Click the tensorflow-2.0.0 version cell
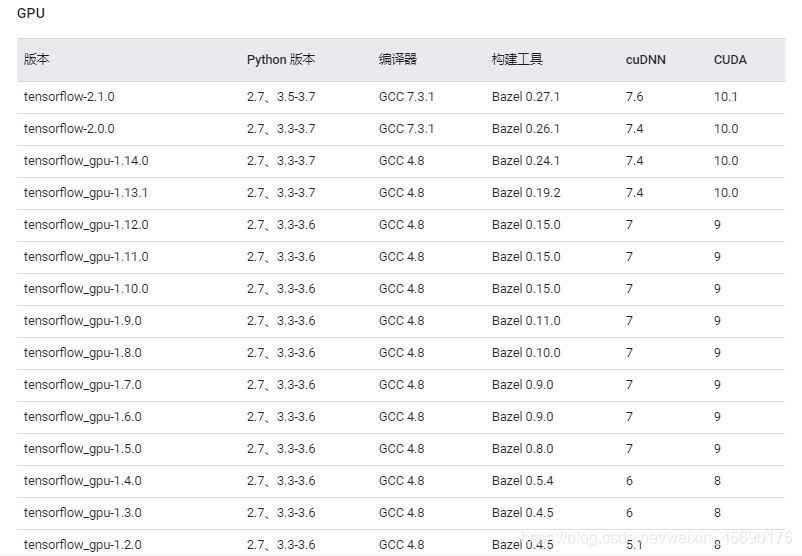The height and width of the screenshot is (556, 802). [x=69, y=129]
